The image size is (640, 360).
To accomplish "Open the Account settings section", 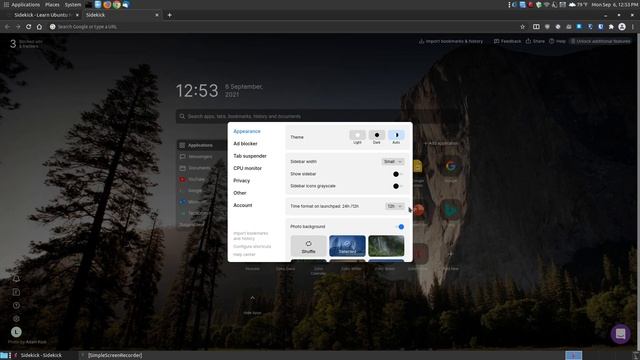I will (242, 205).
